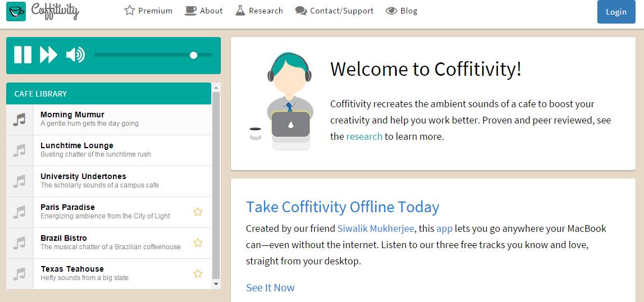
Task: Click the premium star on Brazil Bistro
Action: [x=198, y=242]
